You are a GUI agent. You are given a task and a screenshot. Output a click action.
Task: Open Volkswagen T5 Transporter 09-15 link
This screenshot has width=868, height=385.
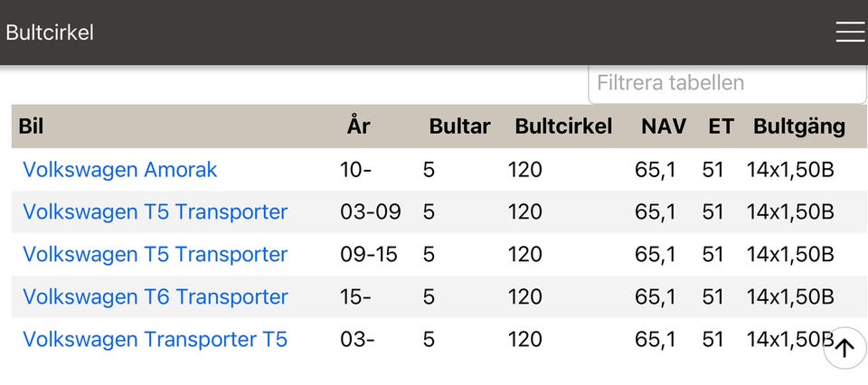pos(155,255)
